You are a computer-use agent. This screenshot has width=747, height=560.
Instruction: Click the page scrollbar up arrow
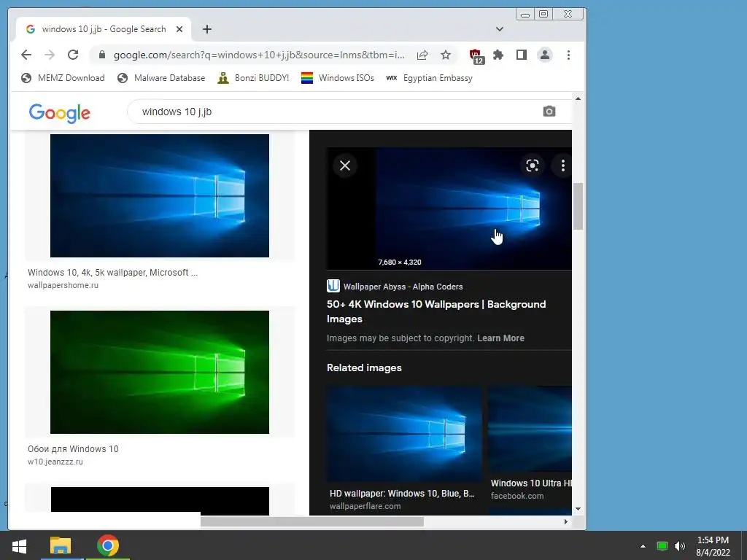(578, 98)
